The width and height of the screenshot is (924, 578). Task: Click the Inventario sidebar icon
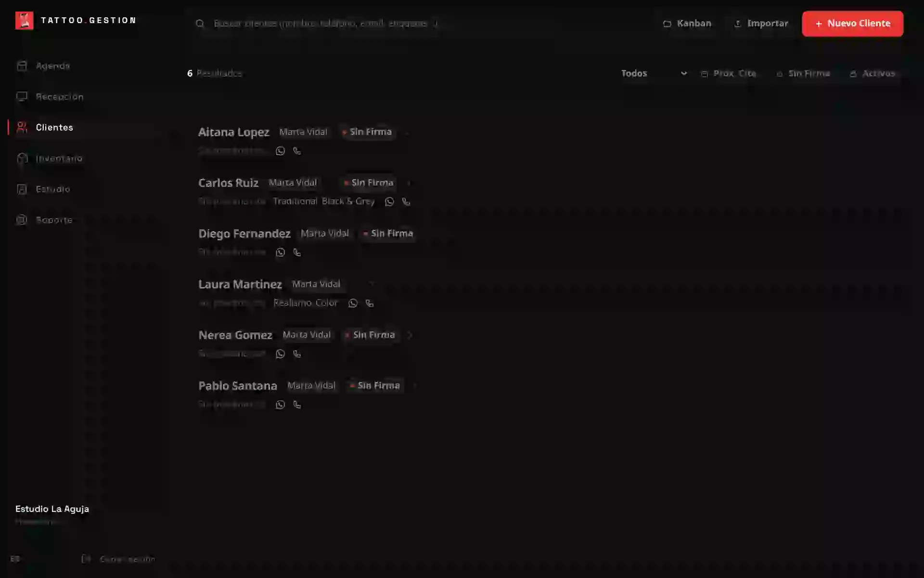coord(22,158)
